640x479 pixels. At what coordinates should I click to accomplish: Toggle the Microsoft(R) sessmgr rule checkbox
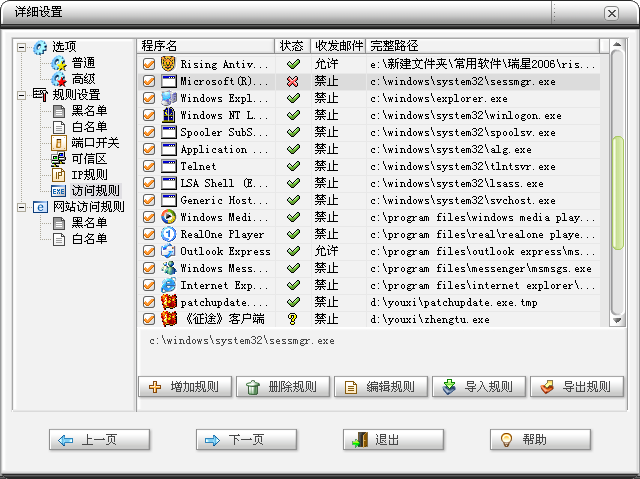click(x=149, y=81)
